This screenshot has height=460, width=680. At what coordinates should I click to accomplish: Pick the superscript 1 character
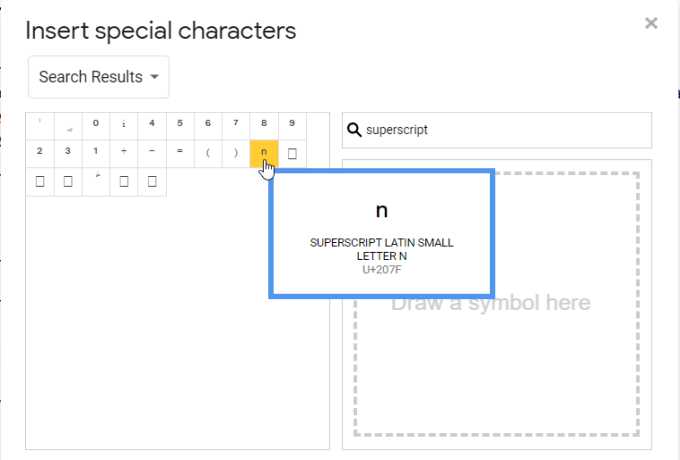click(x=96, y=153)
